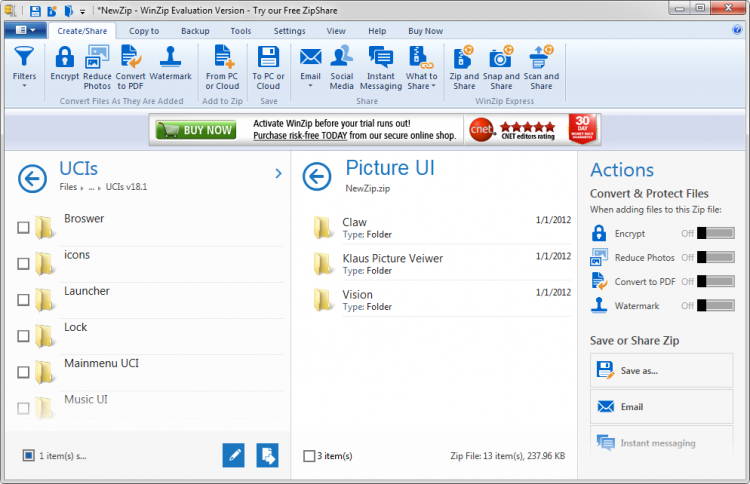Open the blue file menu dropdown
The width and height of the screenshot is (750, 484).
coord(25,30)
